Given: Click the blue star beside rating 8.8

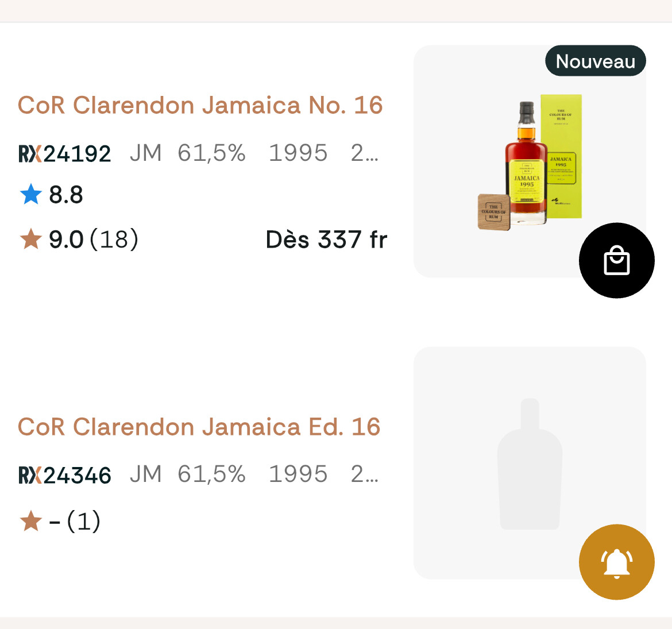Looking at the screenshot, I should click(x=30, y=195).
